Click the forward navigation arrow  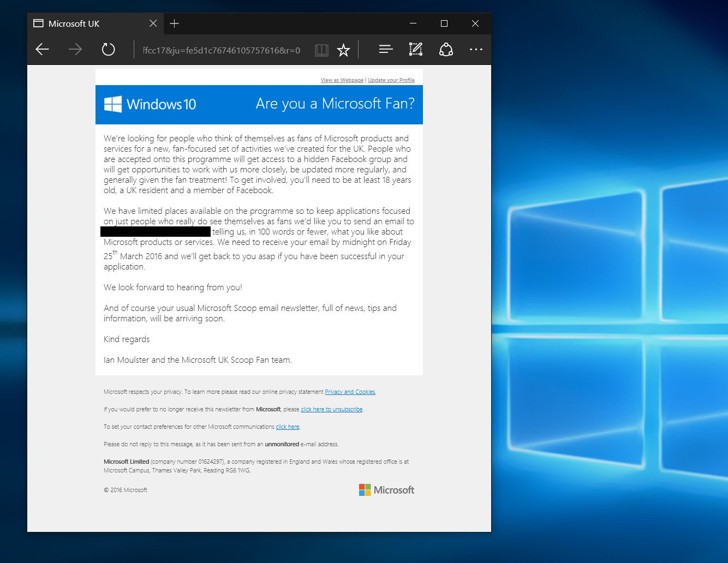tap(75, 50)
